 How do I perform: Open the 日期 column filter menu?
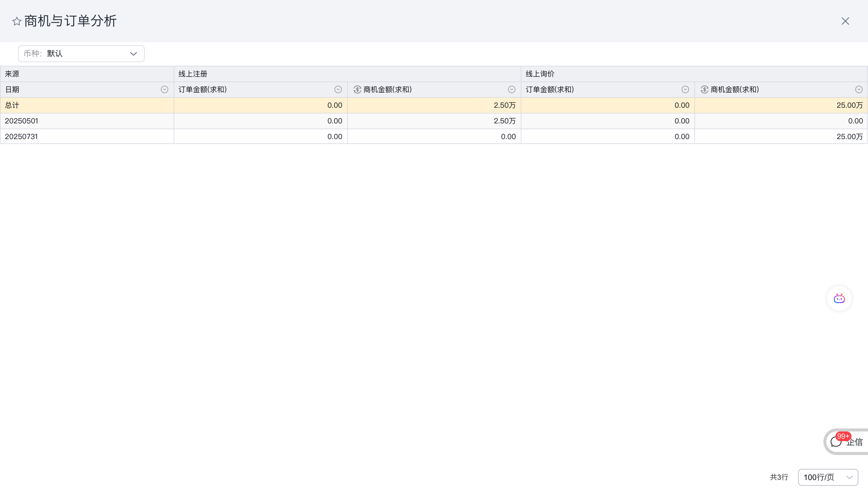point(165,89)
